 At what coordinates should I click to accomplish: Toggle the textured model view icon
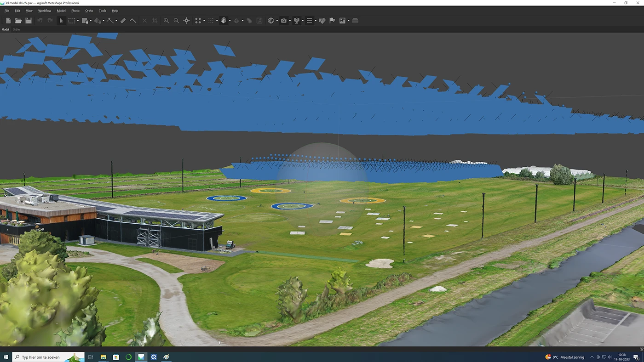click(224, 21)
